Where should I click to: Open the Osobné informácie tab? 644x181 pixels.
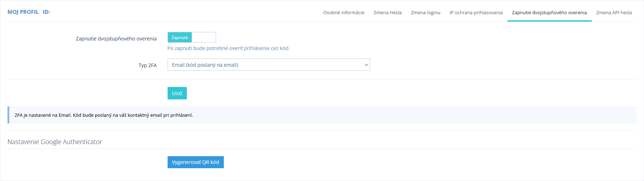343,12
